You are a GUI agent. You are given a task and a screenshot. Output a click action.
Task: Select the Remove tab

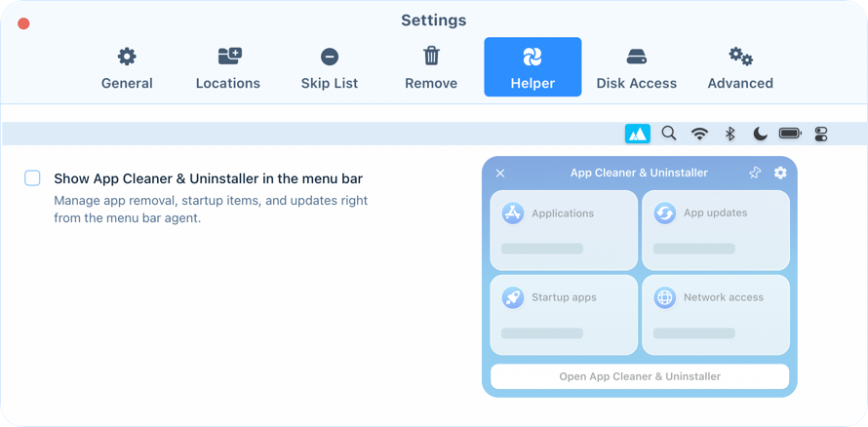click(x=431, y=67)
